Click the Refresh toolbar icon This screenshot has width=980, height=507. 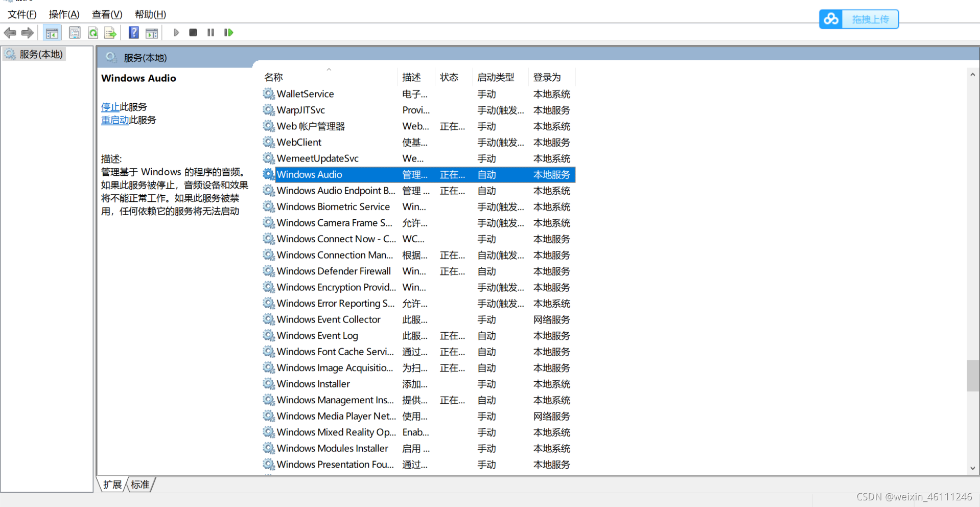click(93, 33)
